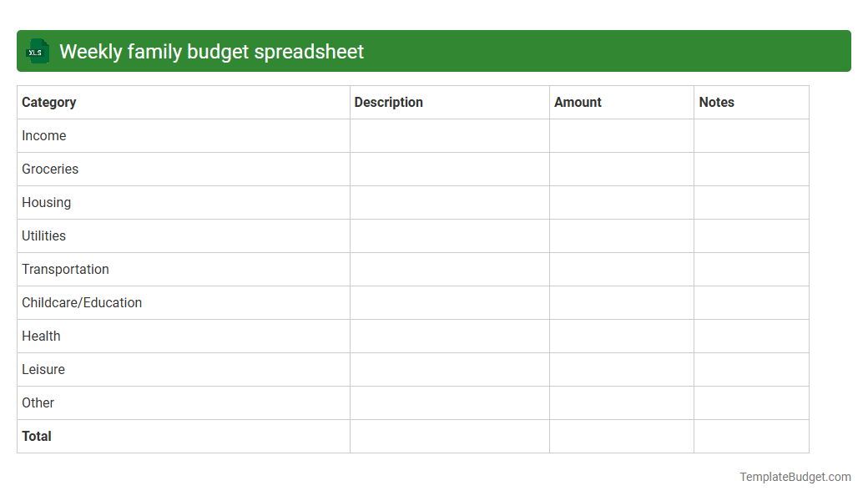This screenshot has height=501, width=868.
Task: Click the Total Amount input cell
Action: point(621,436)
